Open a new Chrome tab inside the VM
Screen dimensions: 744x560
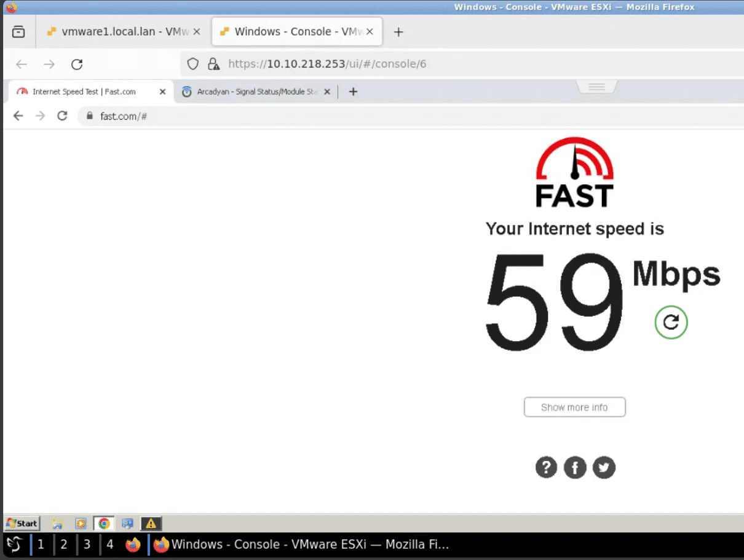353,92
